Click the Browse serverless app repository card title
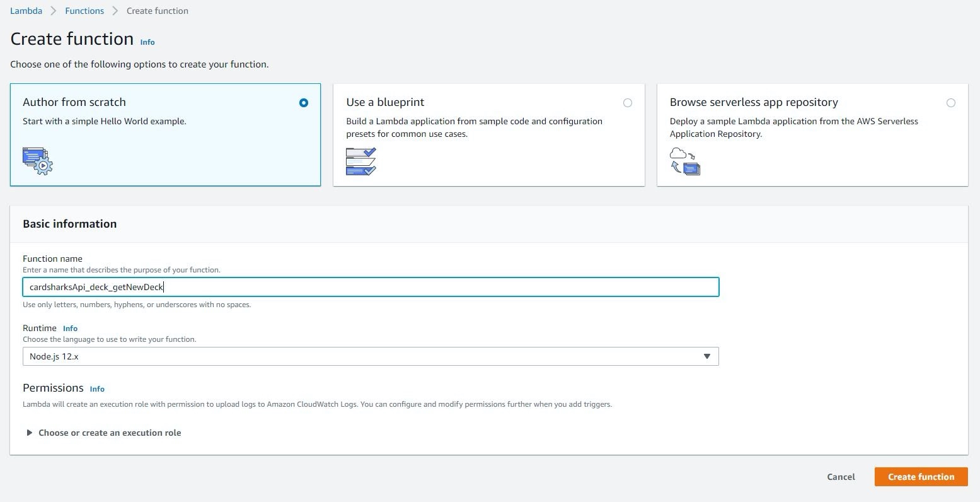Viewport: 980px width, 502px height. pyautogui.click(x=754, y=102)
